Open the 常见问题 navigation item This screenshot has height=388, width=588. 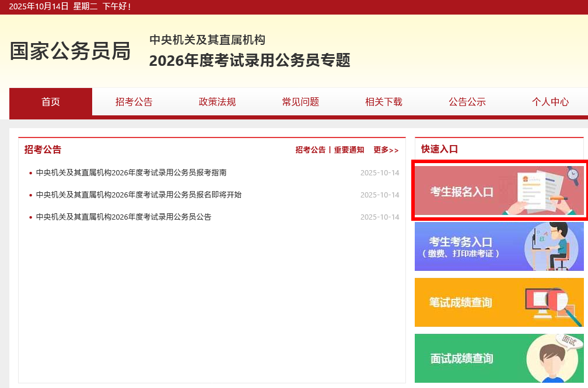click(x=300, y=102)
